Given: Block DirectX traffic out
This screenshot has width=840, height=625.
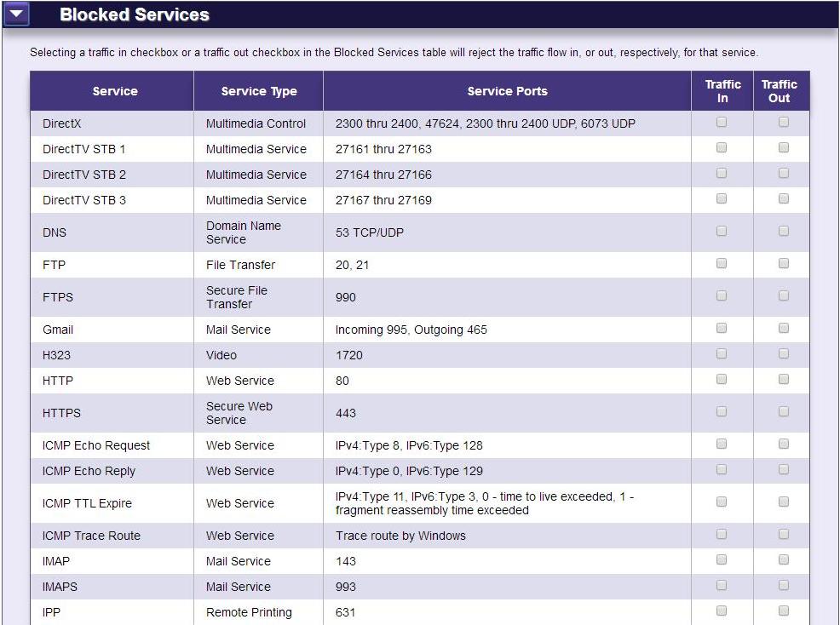Looking at the screenshot, I should coord(783,122).
